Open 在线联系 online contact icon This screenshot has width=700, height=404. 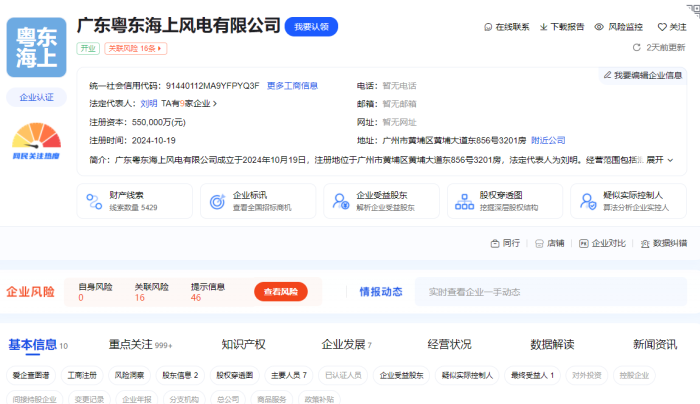[x=488, y=27]
